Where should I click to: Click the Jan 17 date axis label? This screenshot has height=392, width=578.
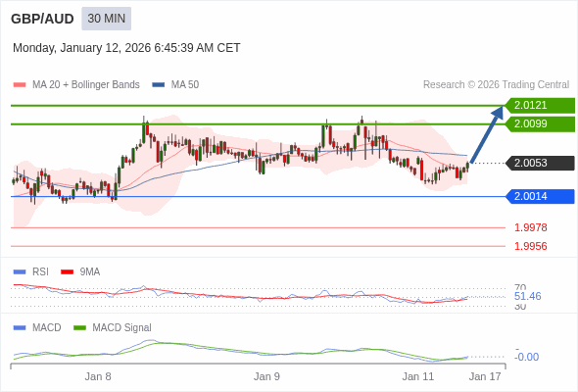485,376
